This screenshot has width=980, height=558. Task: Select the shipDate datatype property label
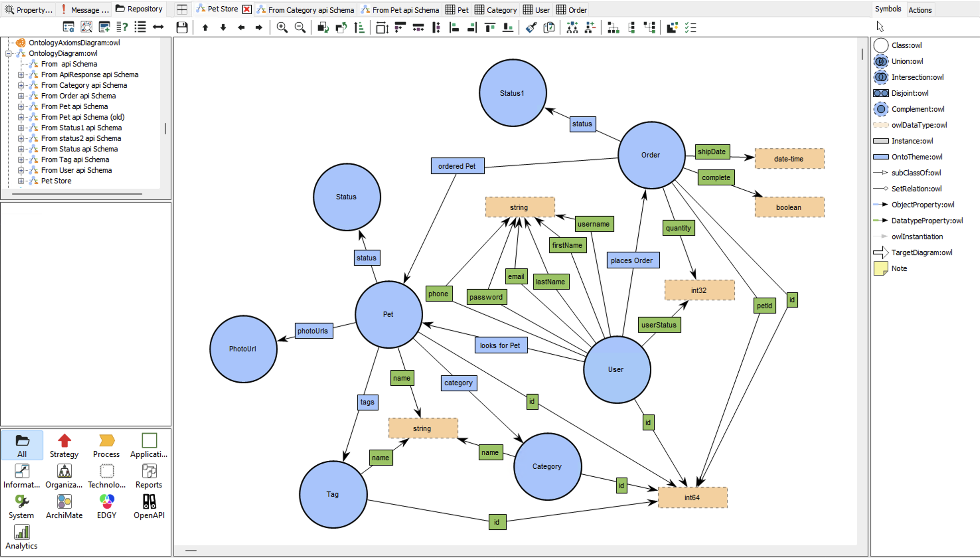(712, 151)
